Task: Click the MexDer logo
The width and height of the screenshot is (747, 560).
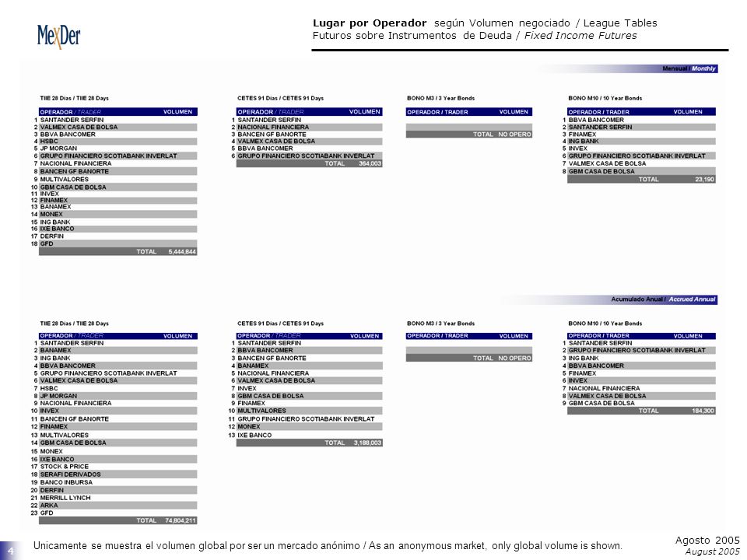Action: (58, 37)
